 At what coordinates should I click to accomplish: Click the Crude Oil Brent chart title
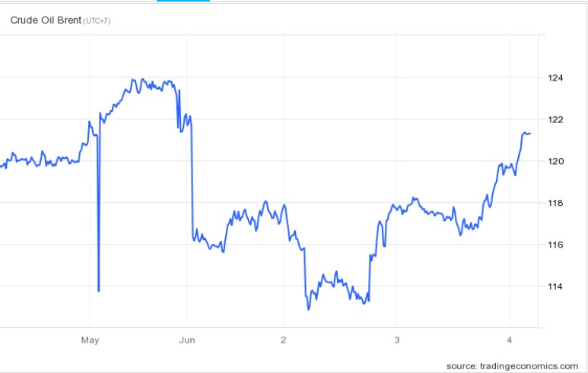[45, 20]
